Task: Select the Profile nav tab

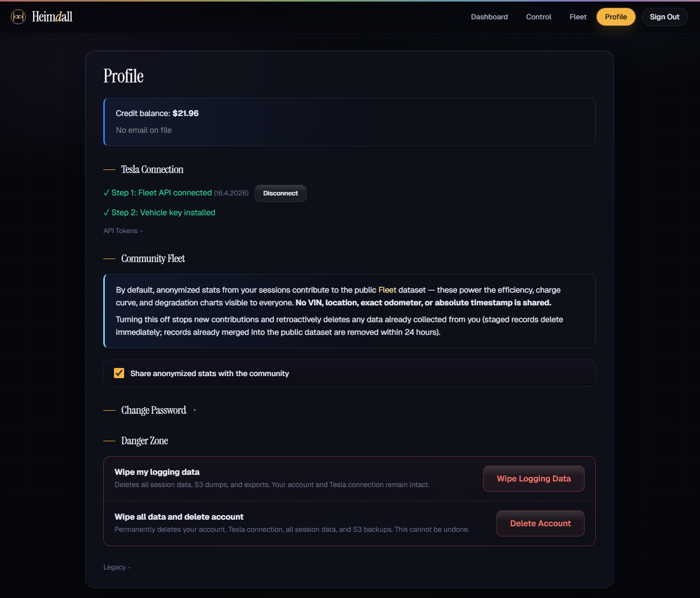Action: [616, 17]
